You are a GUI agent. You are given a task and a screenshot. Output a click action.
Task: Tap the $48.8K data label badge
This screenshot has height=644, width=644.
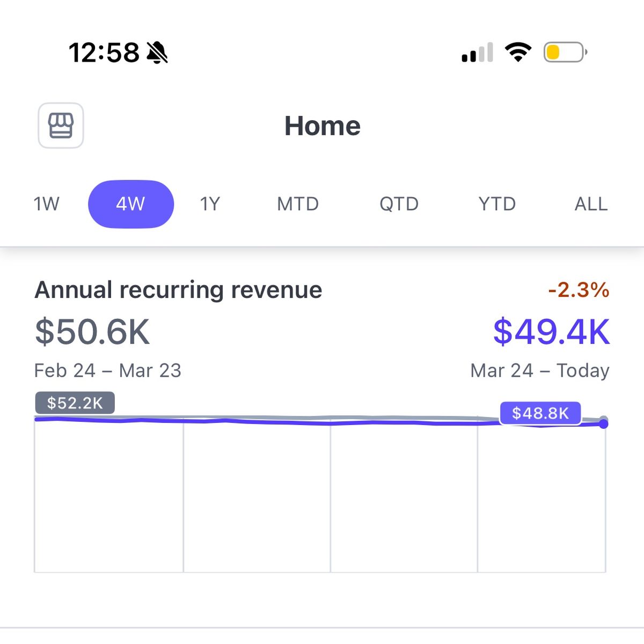[540, 413]
